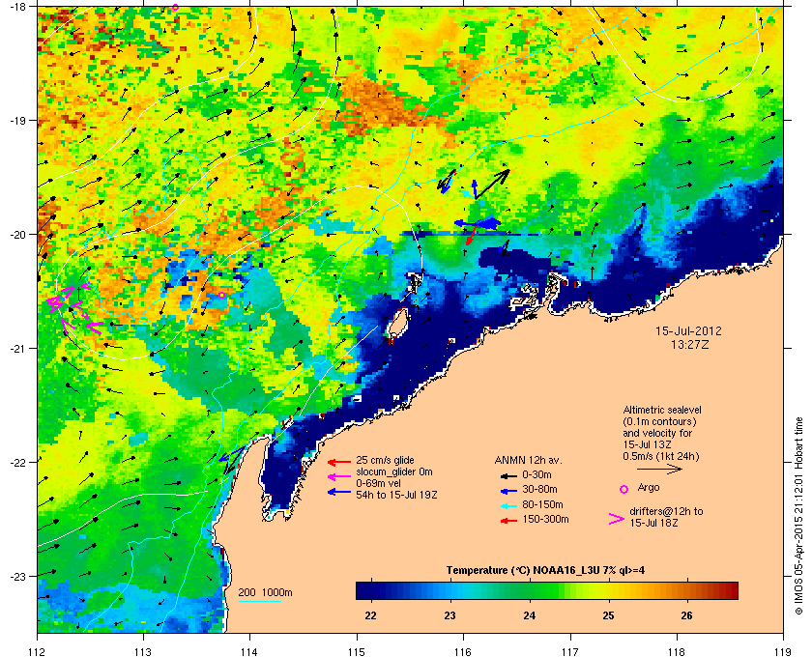This screenshot has height=657, width=812.
Task: Click the ANMN 12h av. legend heading
Action: point(528,460)
